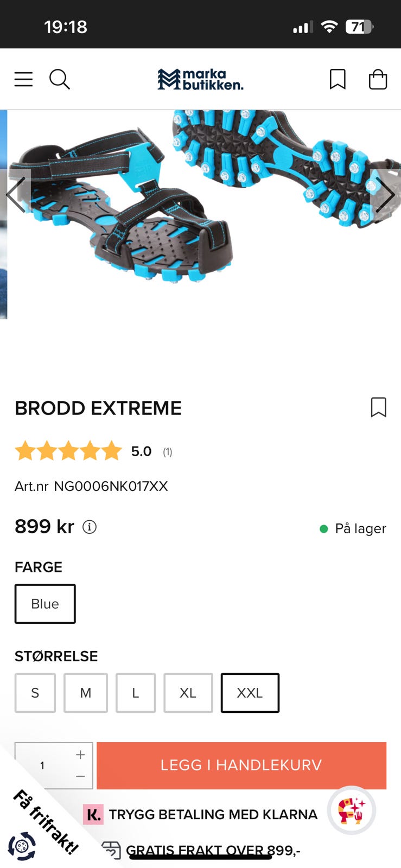Bookmark the Brodd Extreme product
The height and width of the screenshot is (868, 401).
point(378,407)
